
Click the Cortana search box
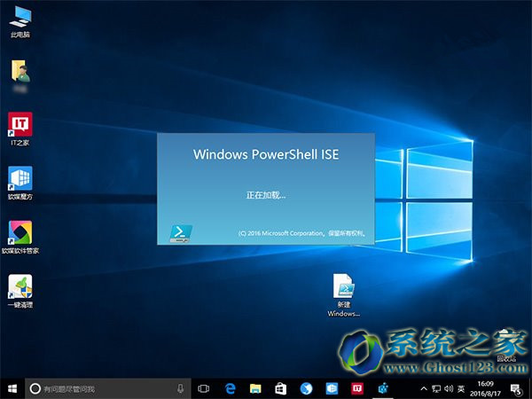108,388
